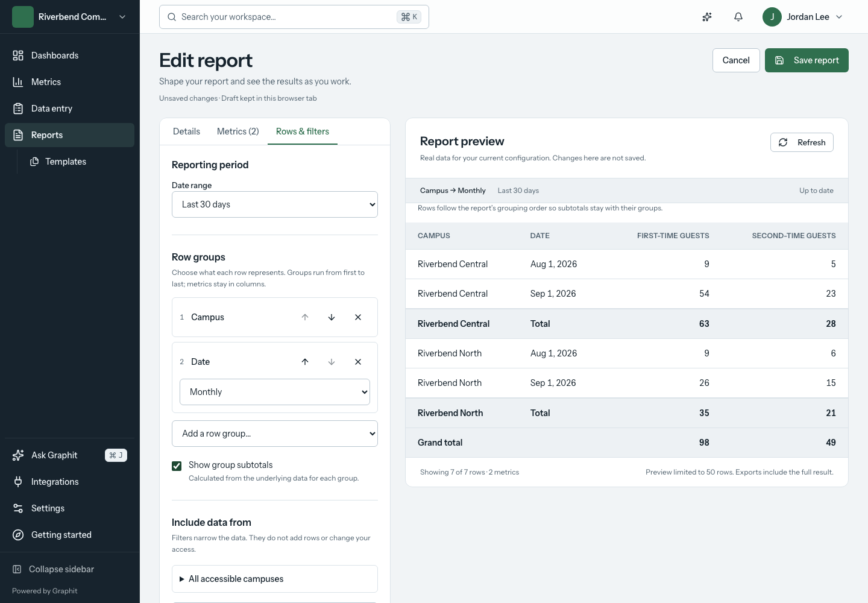The height and width of the screenshot is (603, 868).
Task: Click FIRST-TIME GUESTS column header
Action: [673, 236]
